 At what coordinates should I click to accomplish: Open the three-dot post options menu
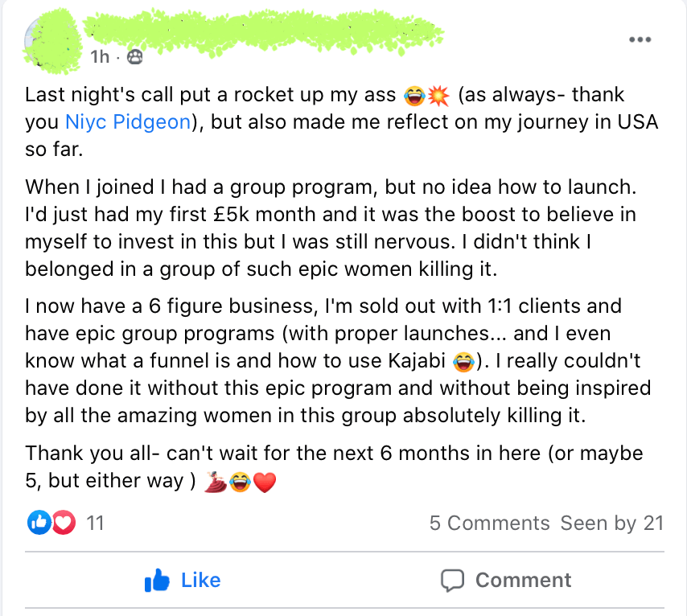[x=640, y=40]
